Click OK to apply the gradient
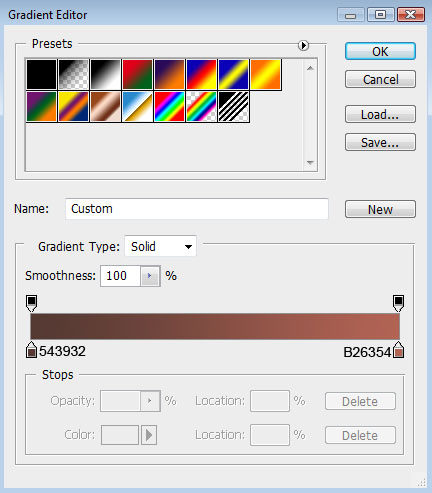Screen dimensions: 432x493 (x=380, y=51)
